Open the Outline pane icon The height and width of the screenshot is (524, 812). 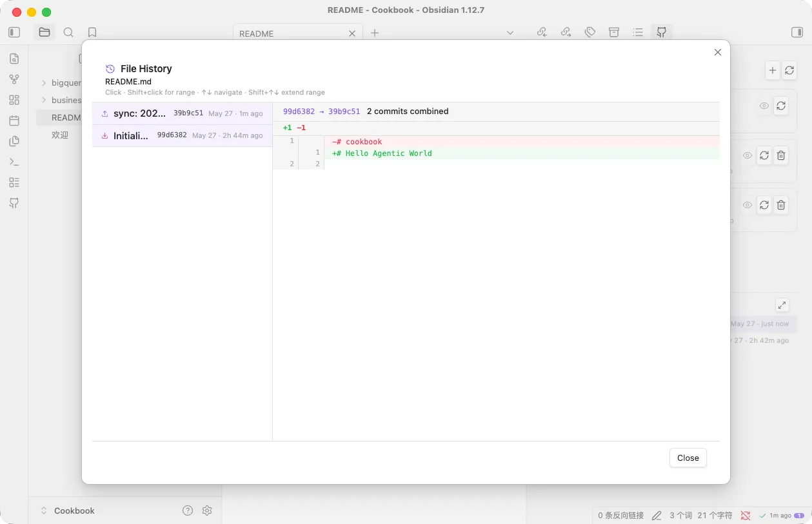[x=638, y=32]
